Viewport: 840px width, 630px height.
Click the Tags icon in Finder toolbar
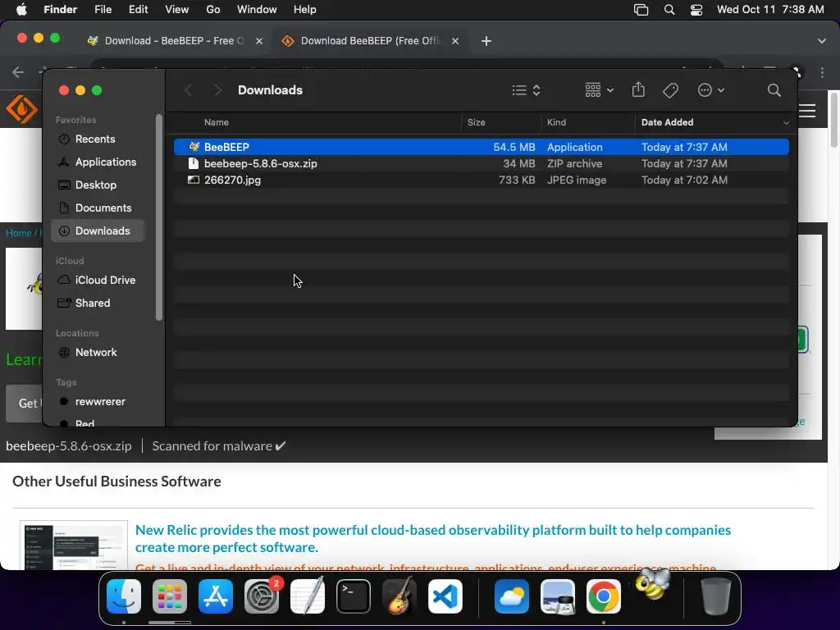[670, 90]
